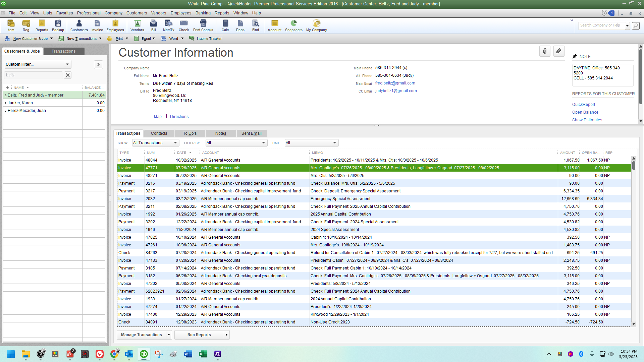Open the Snapshots toolbar icon
This screenshot has width=644, height=362.
pyautogui.click(x=294, y=25)
